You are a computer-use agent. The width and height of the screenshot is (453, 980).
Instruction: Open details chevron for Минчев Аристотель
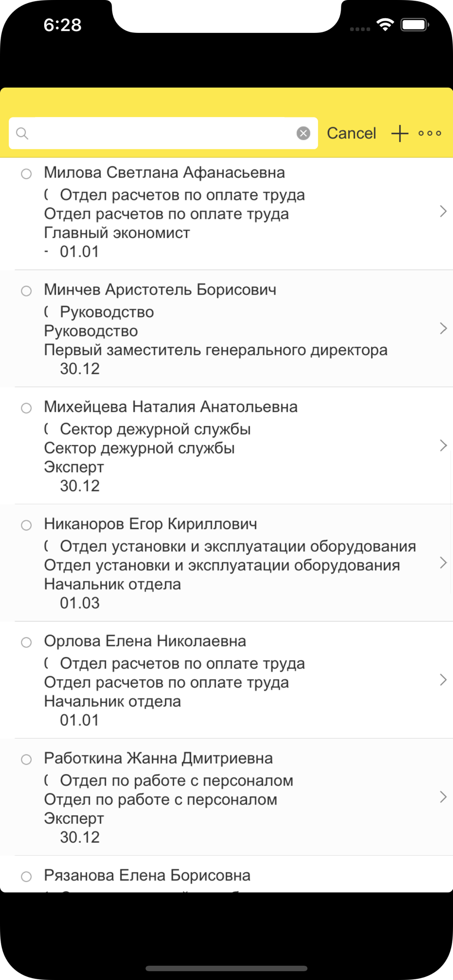point(443,328)
